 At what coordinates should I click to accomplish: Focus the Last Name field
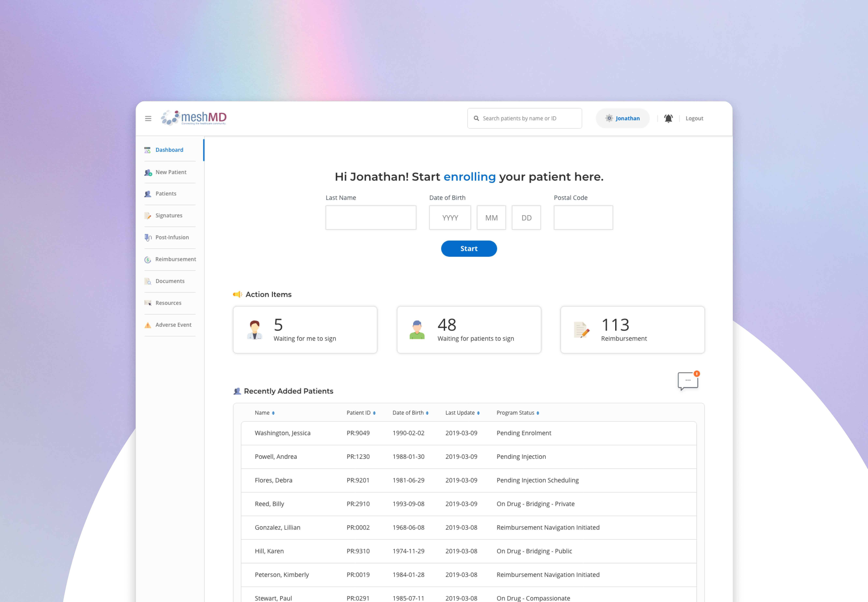pos(371,218)
